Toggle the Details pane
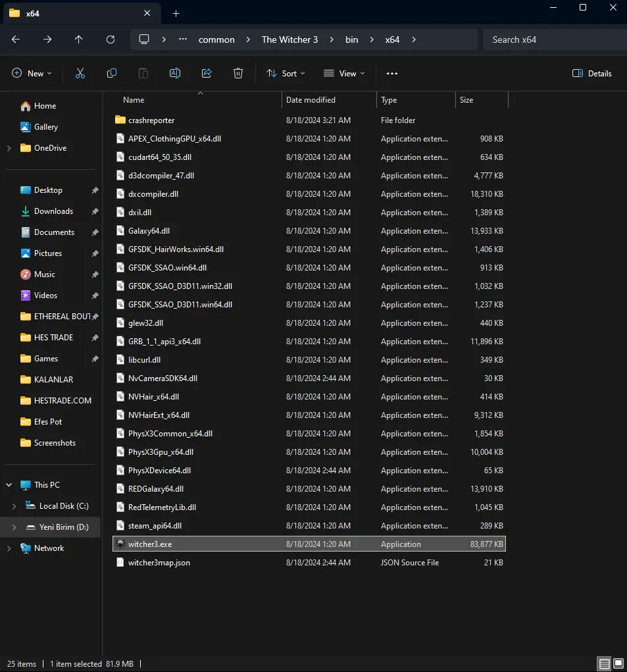The width and height of the screenshot is (627, 672). [x=592, y=73]
